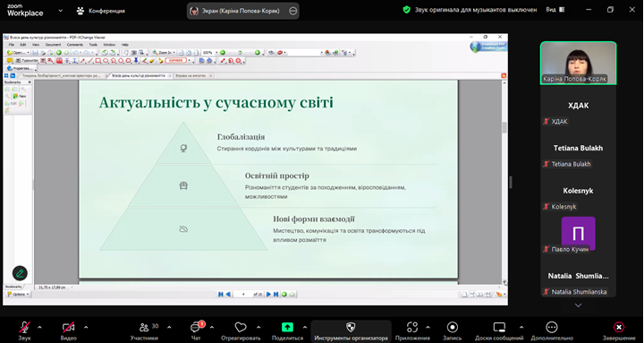Click the green zoom out button left of zoom slider
Viewport: 644px width, 343px height.
click(223, 53)
